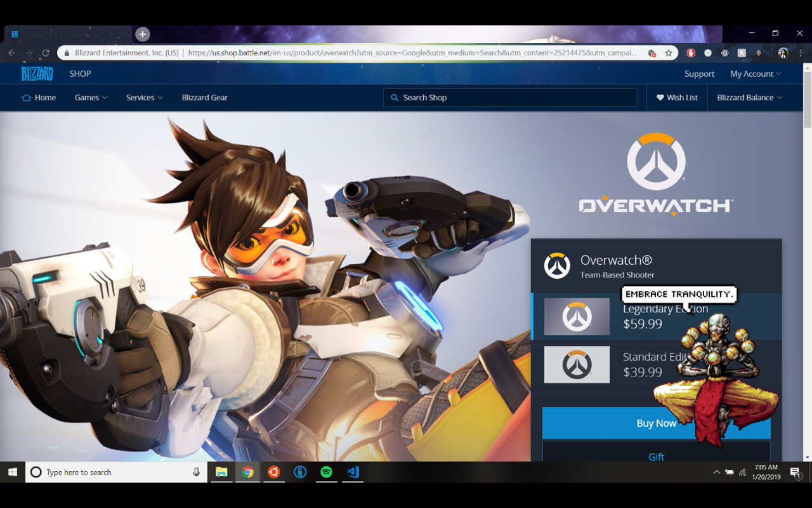812x508 pixels.
Task: Focus the Search Shop input field
Action: (510, 97)
